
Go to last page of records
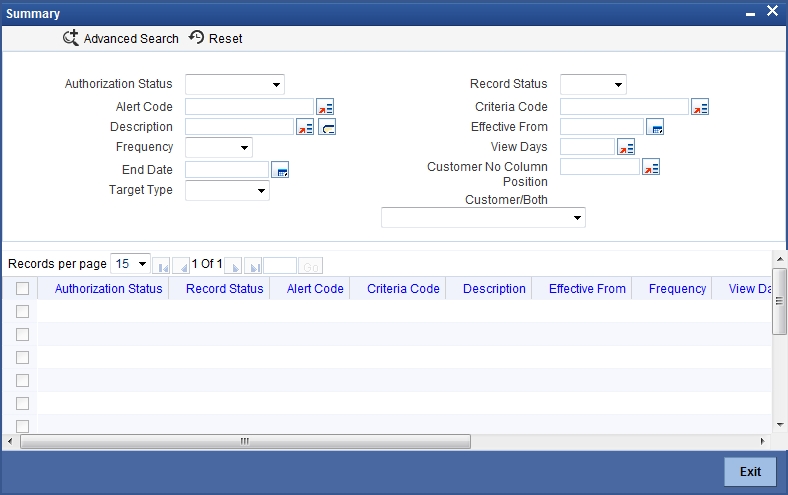tap(253, 266)
